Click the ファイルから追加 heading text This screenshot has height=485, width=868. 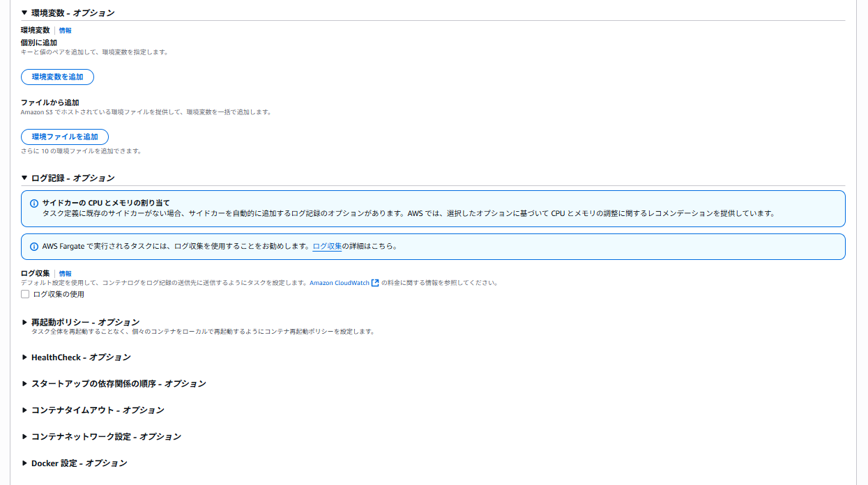click(50, 102)
